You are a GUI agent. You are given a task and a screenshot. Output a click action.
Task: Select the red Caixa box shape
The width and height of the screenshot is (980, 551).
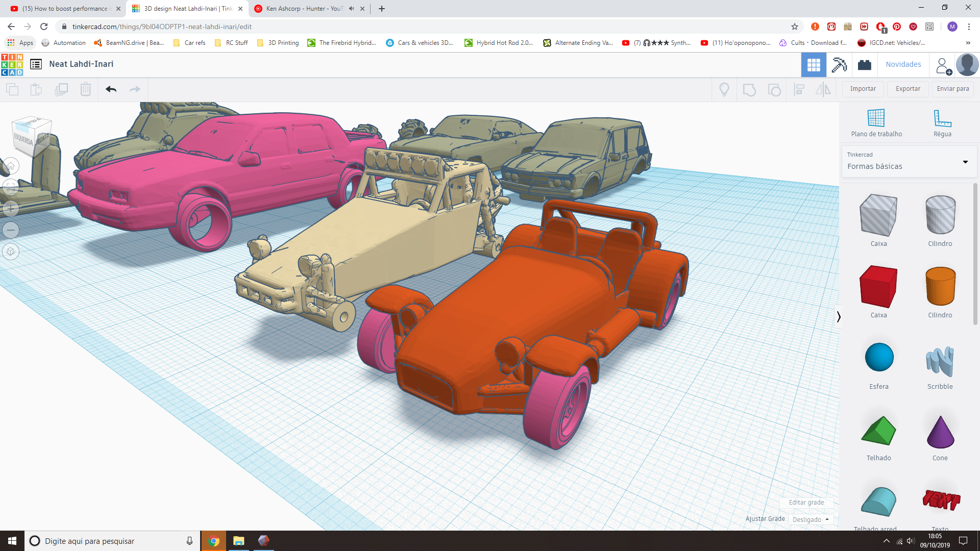coord(878,287)
